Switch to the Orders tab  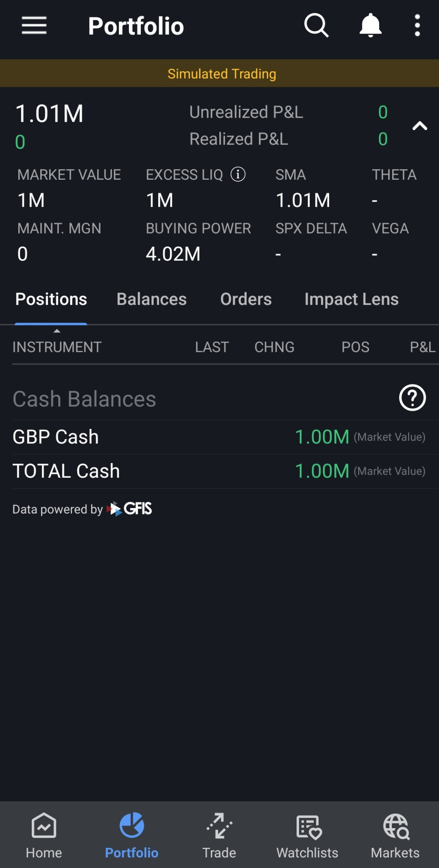point(246,299)
